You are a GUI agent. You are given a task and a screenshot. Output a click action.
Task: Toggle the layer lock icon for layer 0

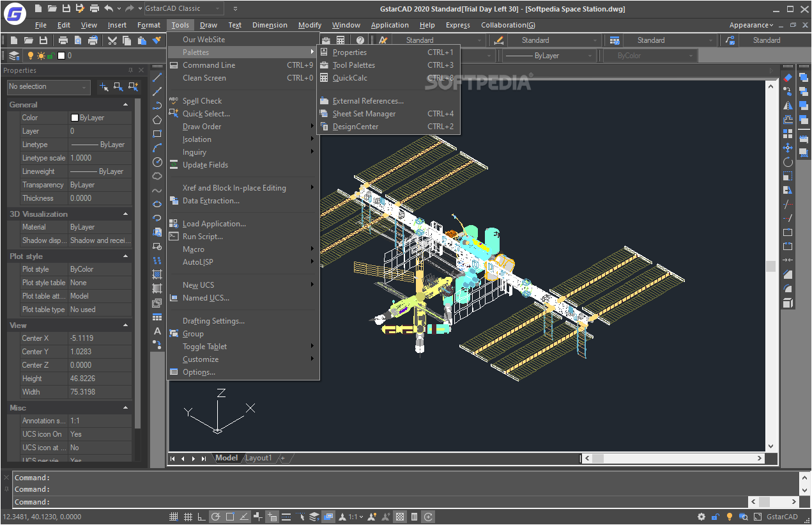50,56
